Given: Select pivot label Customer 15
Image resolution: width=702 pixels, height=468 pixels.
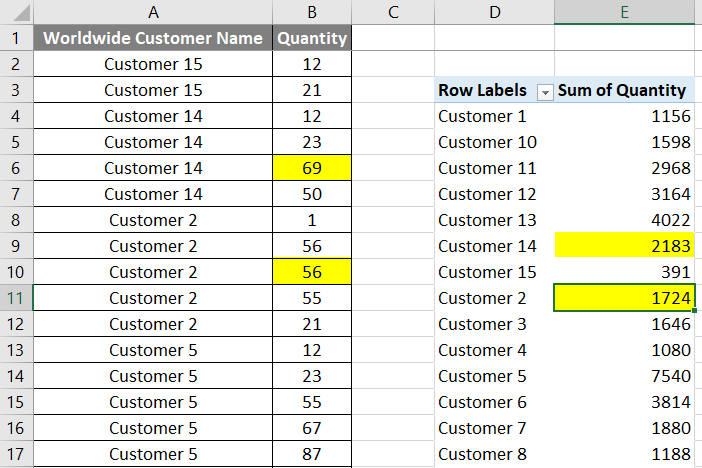Looking at the screenshot, I should pyautogui.click(x=494, y=272).
